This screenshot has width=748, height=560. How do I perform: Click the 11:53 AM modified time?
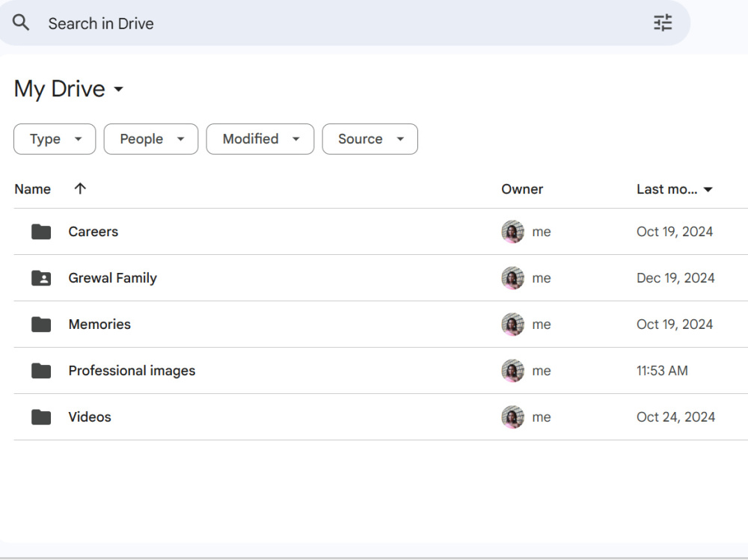point(662,370)
